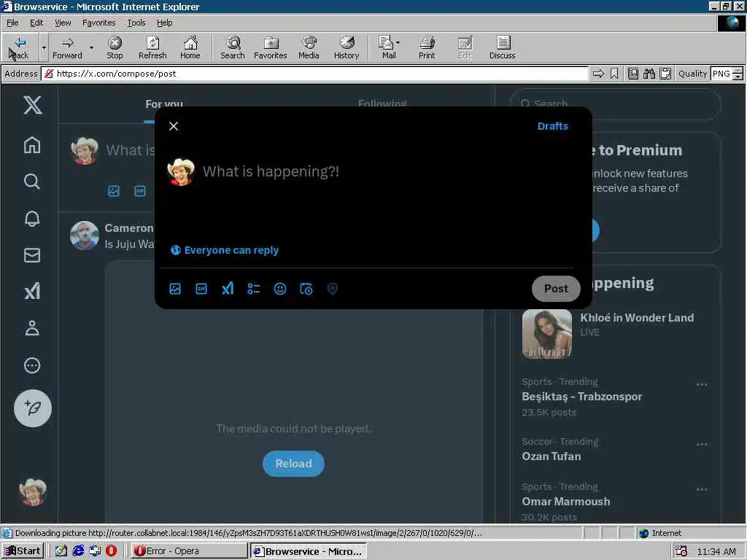Go to Home in X sidebar
This screenshot has width=747, height=560.
(32, 145)
